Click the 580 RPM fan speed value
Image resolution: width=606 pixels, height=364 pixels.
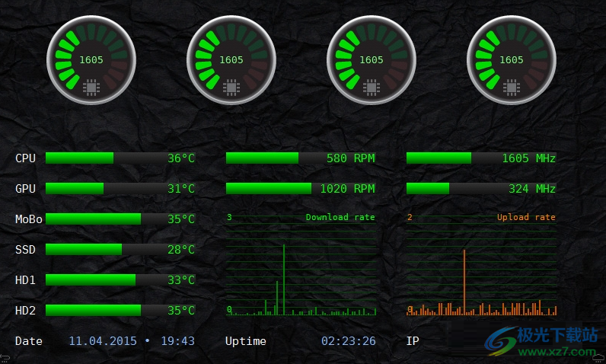[350, 158]
